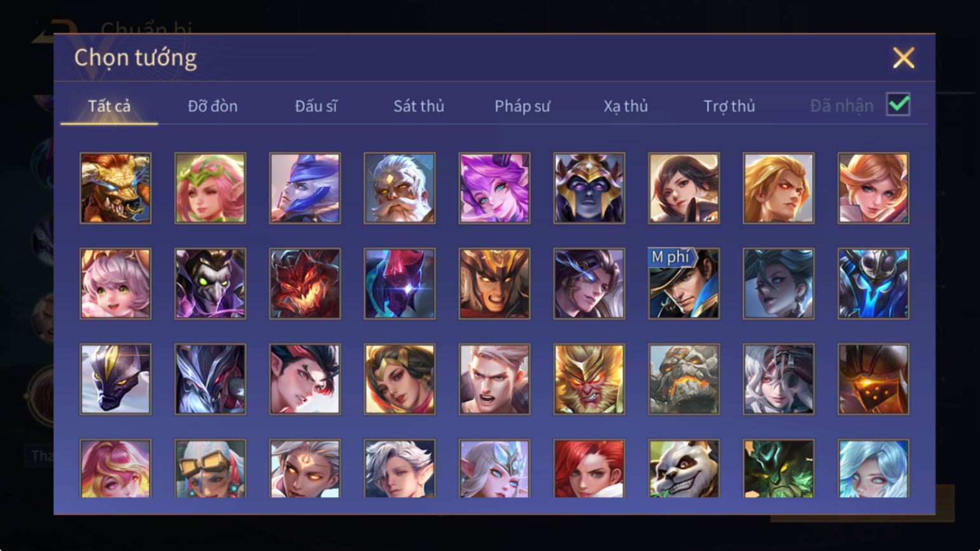The height and width of the screenshot is (551, 980).
Task: Pick the stone golem hero portrait
Action: (x=684, y=379)
